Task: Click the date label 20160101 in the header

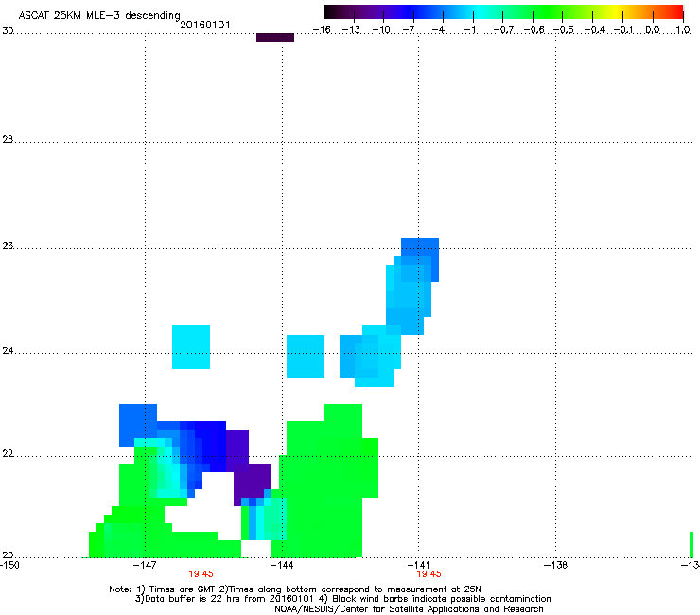Action: 205,25
